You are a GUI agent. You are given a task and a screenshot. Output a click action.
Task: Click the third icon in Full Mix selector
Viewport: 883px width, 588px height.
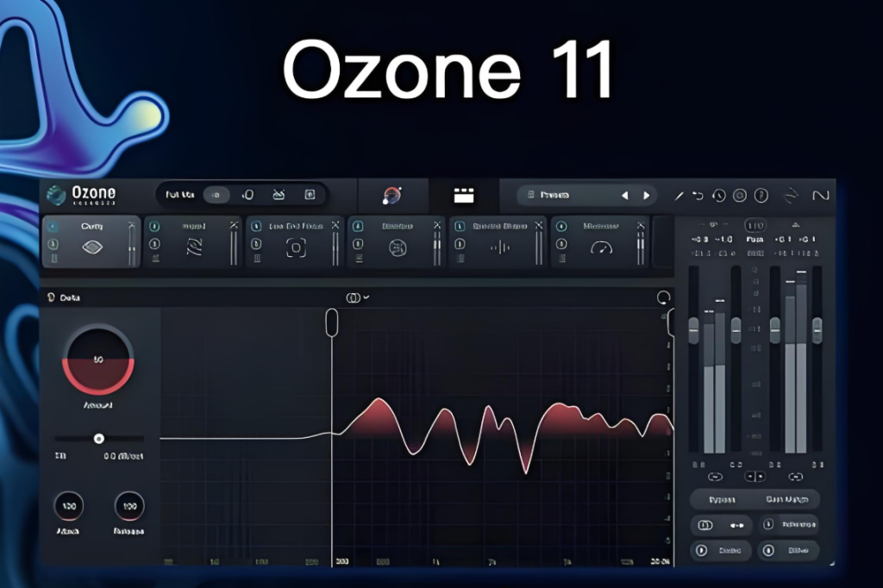coord(279,195)
